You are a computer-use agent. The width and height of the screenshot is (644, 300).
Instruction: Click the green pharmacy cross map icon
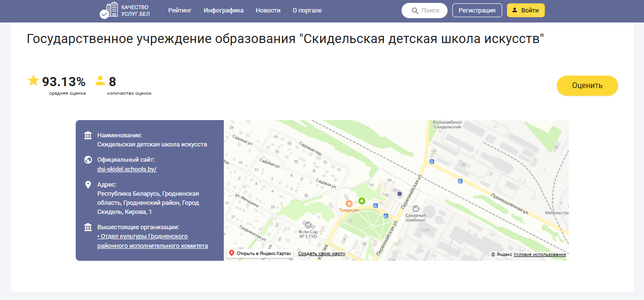362,201
